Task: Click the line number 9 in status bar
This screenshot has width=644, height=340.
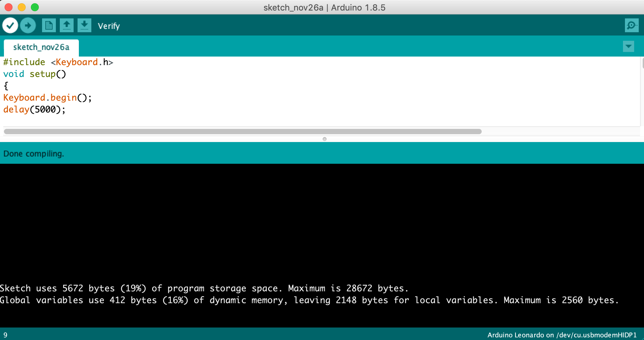Action: (5, 335)
